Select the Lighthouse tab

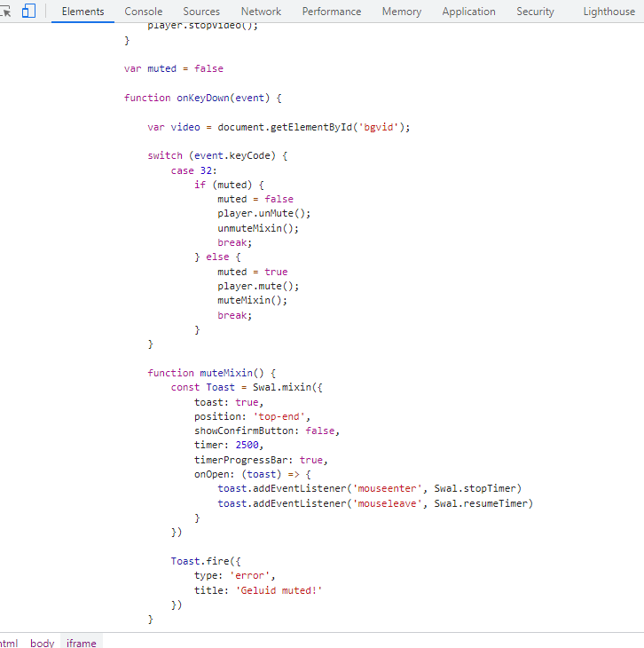(609, 12)
